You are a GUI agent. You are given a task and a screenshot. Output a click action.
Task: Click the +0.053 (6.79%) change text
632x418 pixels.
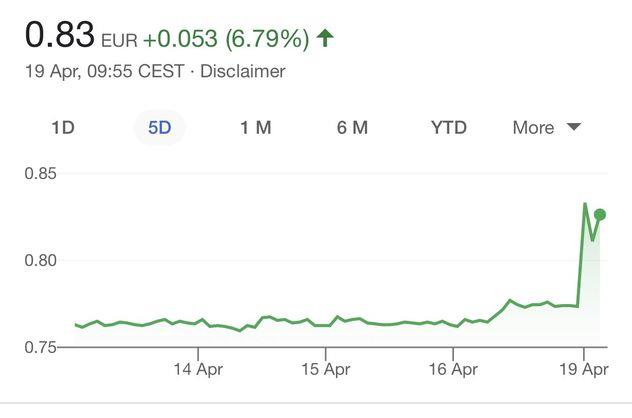click(x=225, y=39)
